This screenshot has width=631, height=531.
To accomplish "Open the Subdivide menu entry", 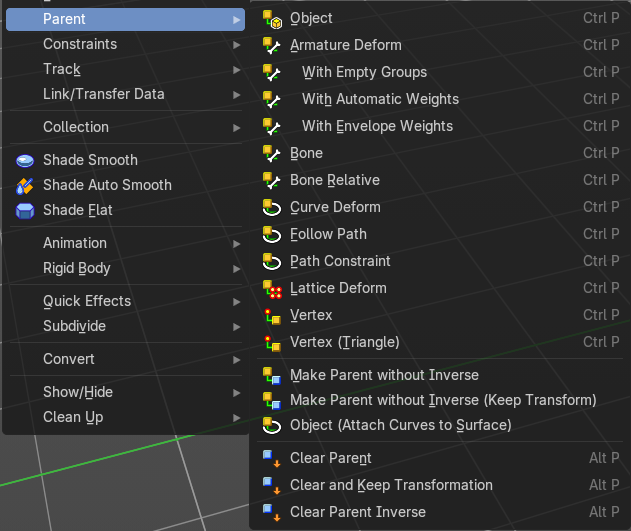I will click(126, 326).
